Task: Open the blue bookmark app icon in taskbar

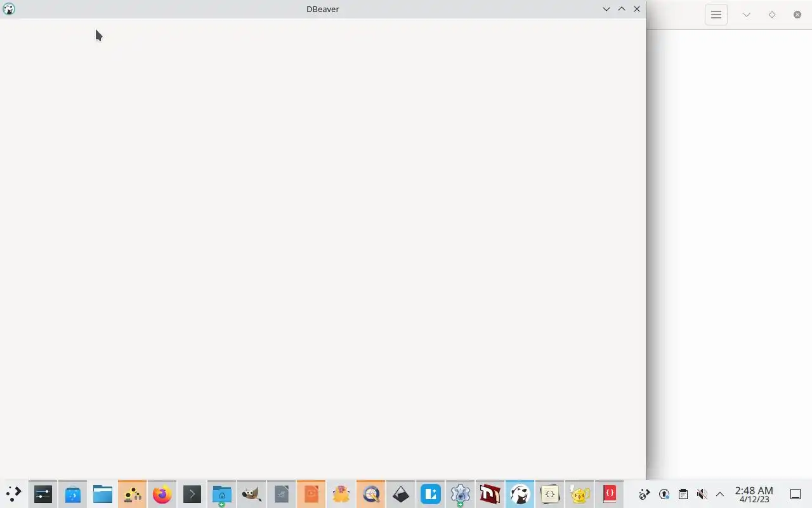Action: click(x=430, y=493)
